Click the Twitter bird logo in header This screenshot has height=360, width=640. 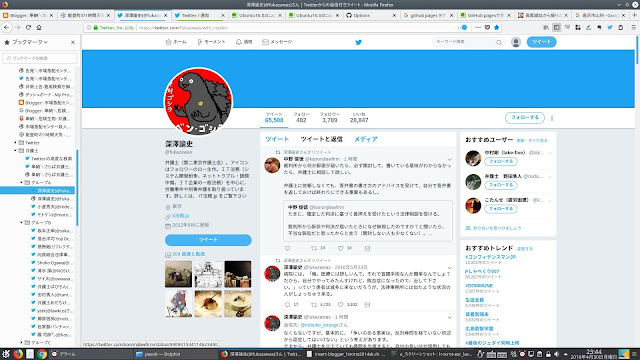[358, 42]
